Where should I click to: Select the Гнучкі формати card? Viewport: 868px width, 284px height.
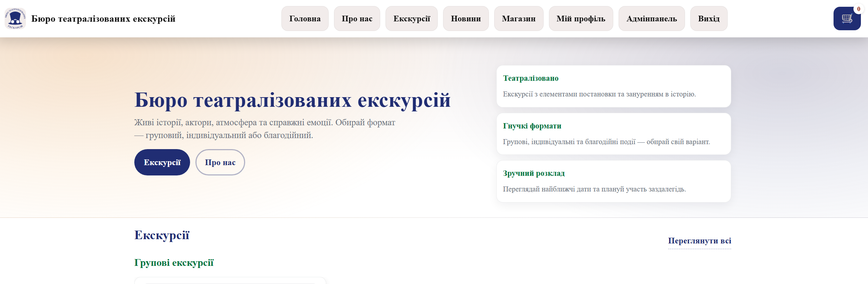pyautogui.click(x=614, y=134)
